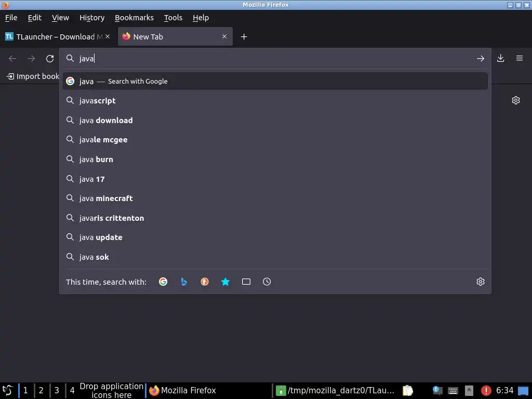532x399 pixels.
Task: Switch to workspace 4 in taskbar
Action: pyautogui.click(x=72, y=391)
